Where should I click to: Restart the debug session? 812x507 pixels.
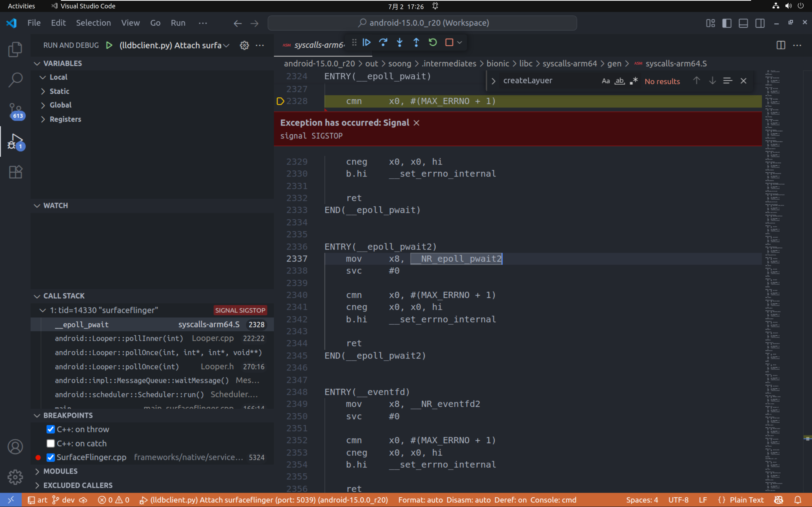(433, 43)
